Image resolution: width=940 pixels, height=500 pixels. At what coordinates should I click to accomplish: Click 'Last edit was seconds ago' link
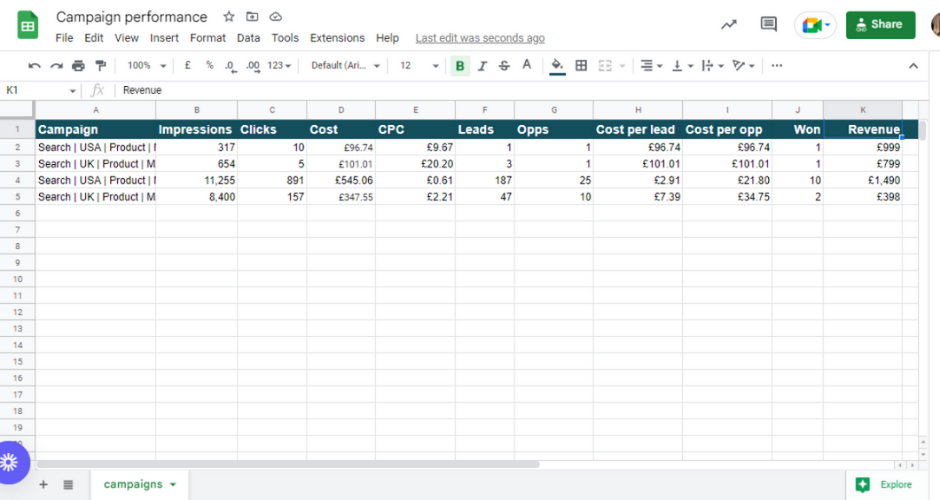[x=480, y=38]
